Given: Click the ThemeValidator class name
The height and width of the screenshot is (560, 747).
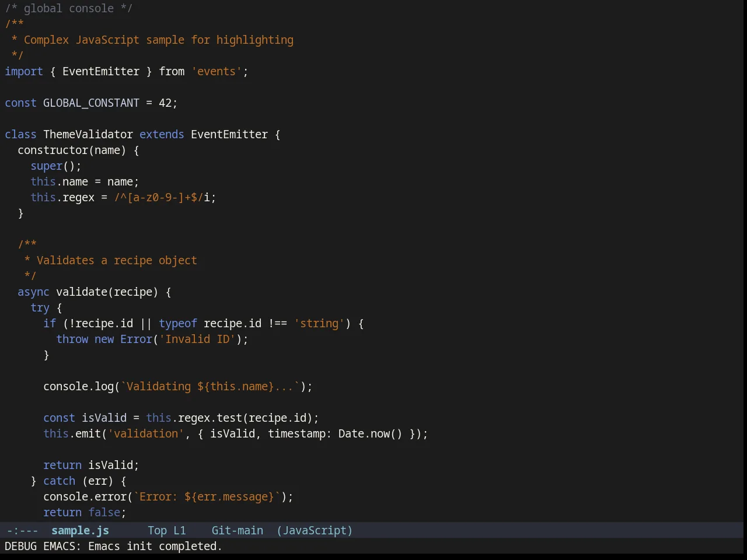Looking at the screenshot, I should tap(88, 134).
